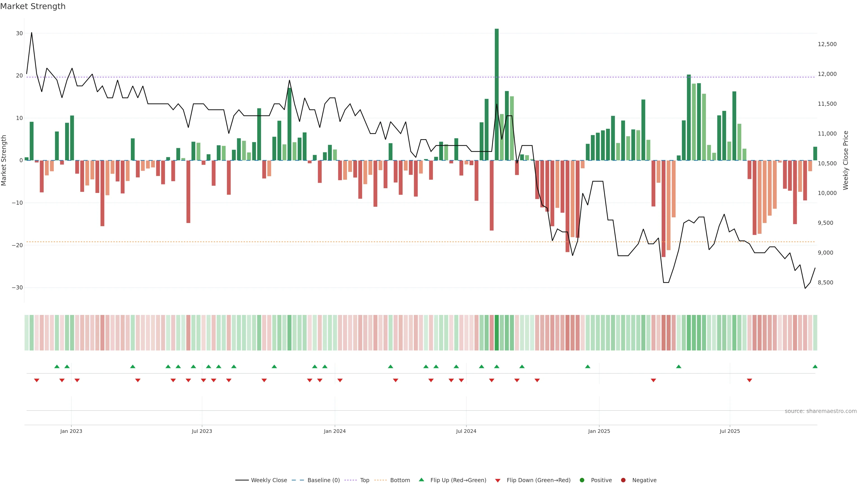
Task: Click the Negative red circle legend icon
Action: click(623, 480)
